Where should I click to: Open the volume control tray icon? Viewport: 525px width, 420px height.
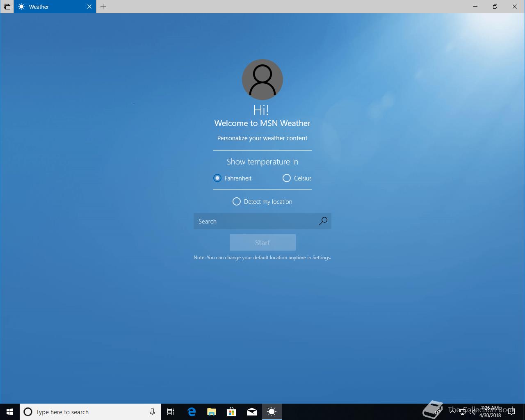click(x=472, y=412)
